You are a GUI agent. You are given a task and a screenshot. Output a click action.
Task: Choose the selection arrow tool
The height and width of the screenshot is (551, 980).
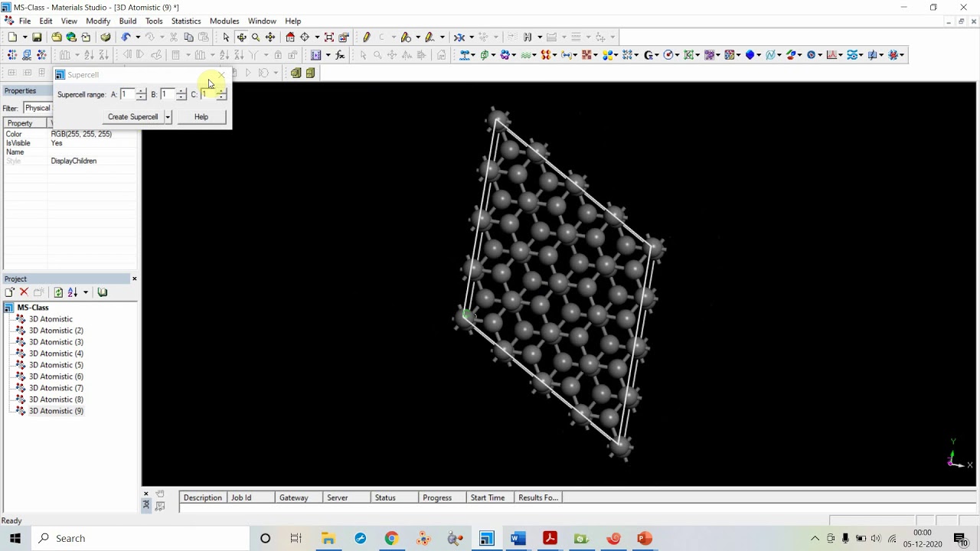pos(226,37)
